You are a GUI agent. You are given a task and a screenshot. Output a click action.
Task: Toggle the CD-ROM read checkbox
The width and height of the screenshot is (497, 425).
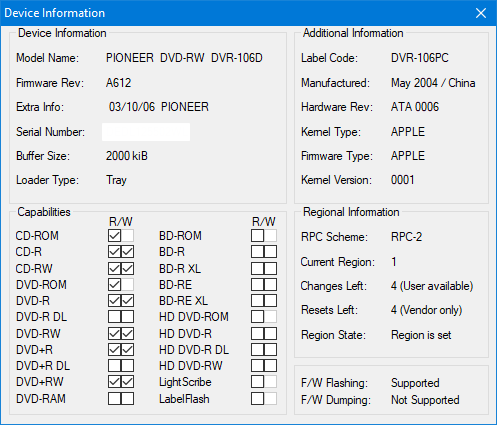pos(114,236)
